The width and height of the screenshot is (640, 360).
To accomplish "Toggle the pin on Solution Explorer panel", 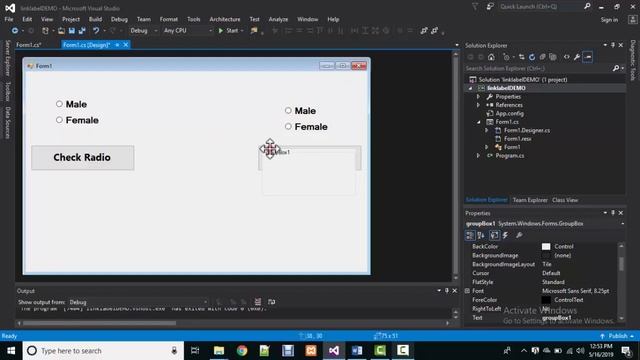I will click(x=613, y=45).
